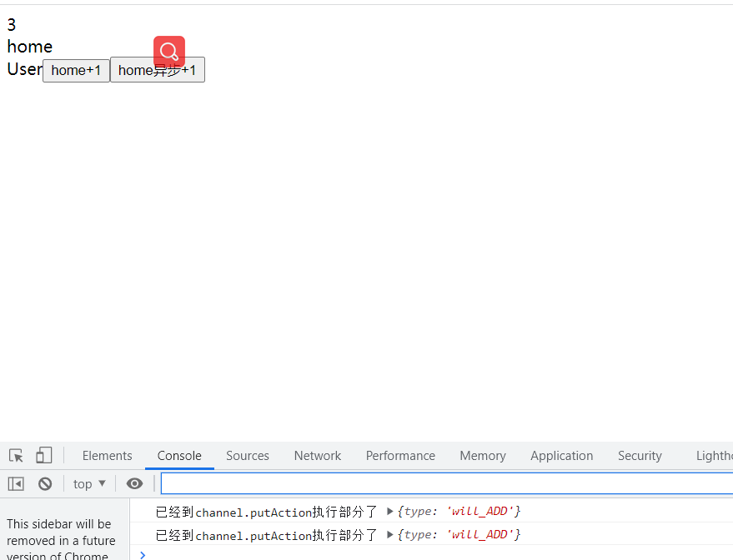Switch to the Elements tab
733x560 pixels.
107,455
